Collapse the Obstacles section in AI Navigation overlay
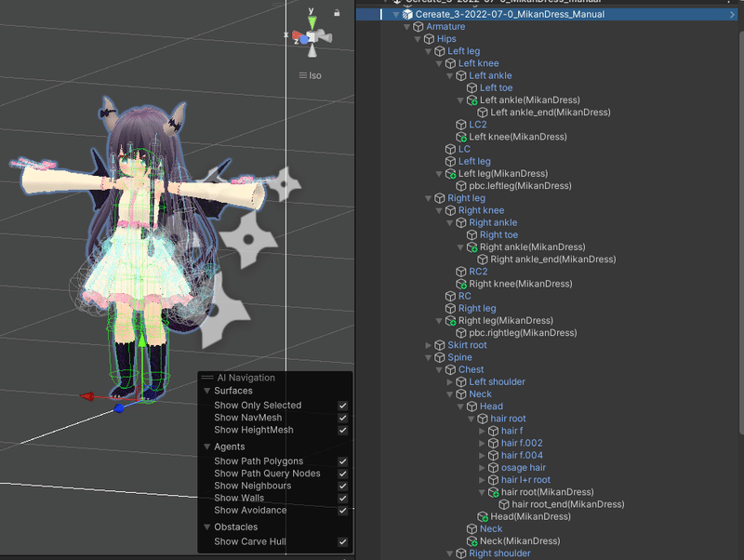This screenshot has height=560, width=744. click(206, 527)
